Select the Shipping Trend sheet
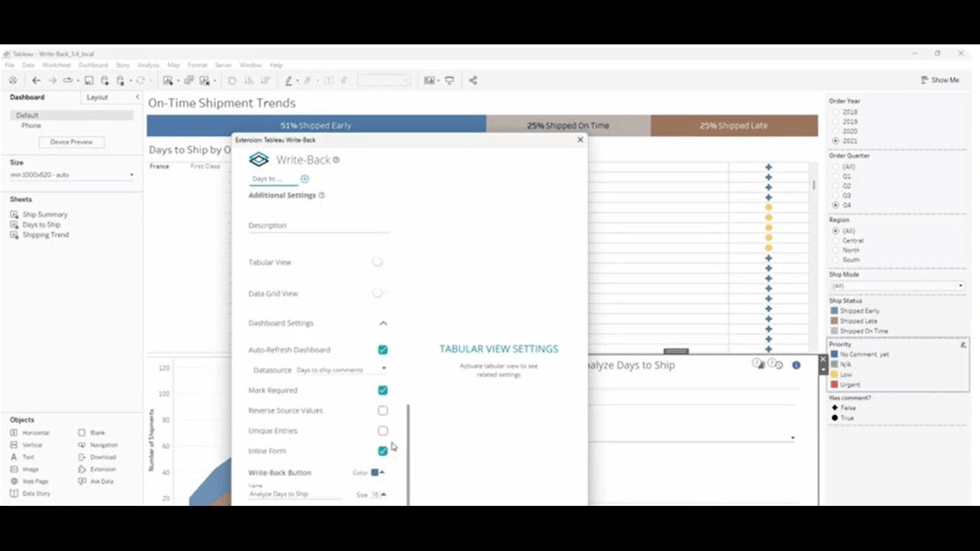Image resolution: width=980 pixels, height=551 pixels. [46, 235]
